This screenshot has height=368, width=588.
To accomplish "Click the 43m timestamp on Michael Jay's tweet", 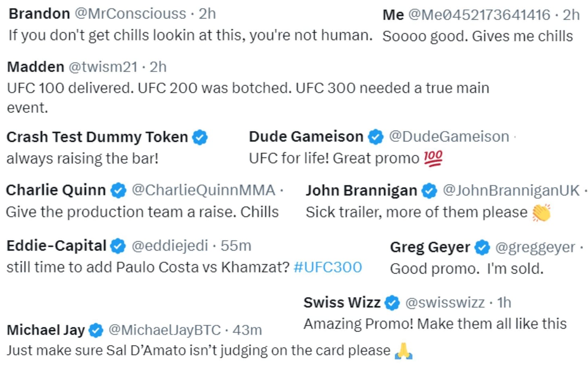I will click(x=247, y=331).
